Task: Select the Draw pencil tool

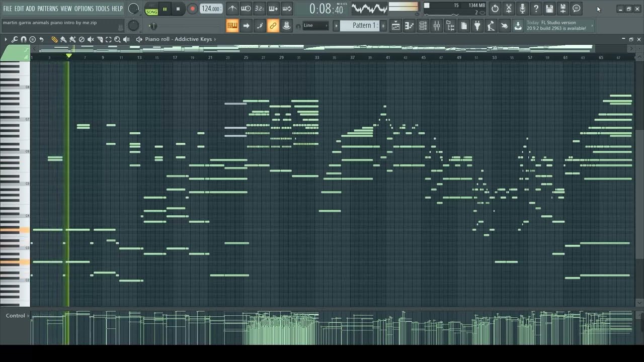Action: [54, 39]
